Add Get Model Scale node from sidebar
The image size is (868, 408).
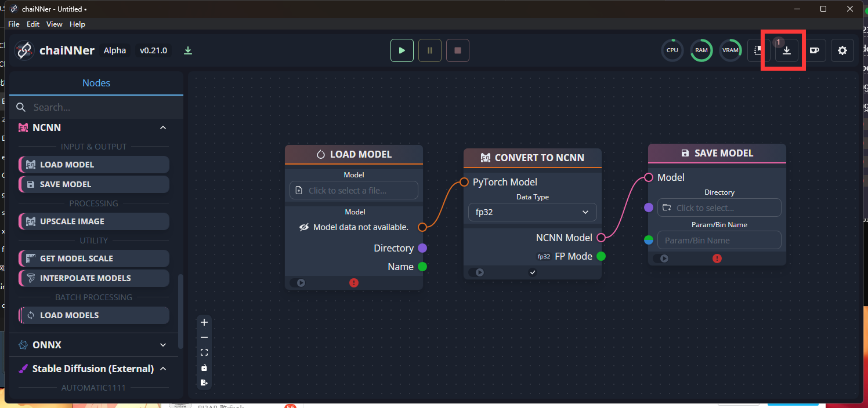pyautogui.click(x=94, y=258)
